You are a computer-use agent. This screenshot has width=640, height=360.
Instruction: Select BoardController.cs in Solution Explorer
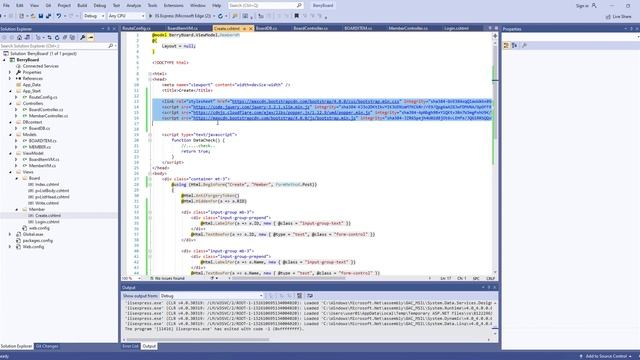pyautogui.click(x=46, y=110)
